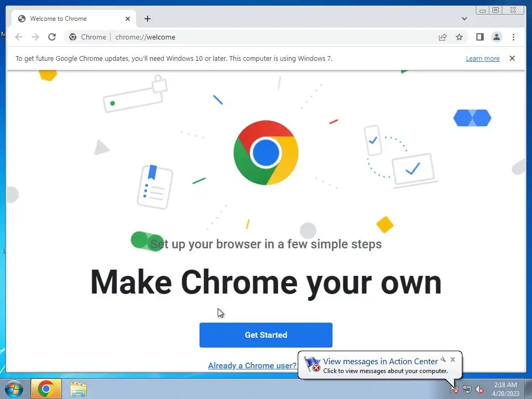Open the profile avatar menu
Viewport: 532px width, 399px height.
point(496,37)
